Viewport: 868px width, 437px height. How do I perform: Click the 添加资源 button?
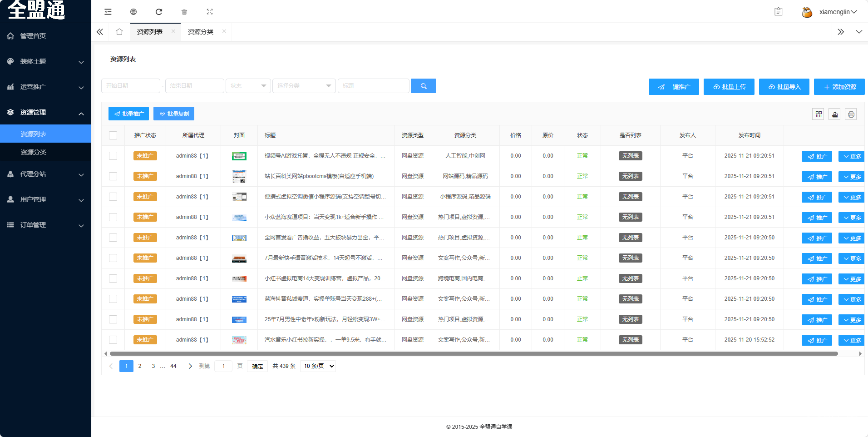pos(839,87)
